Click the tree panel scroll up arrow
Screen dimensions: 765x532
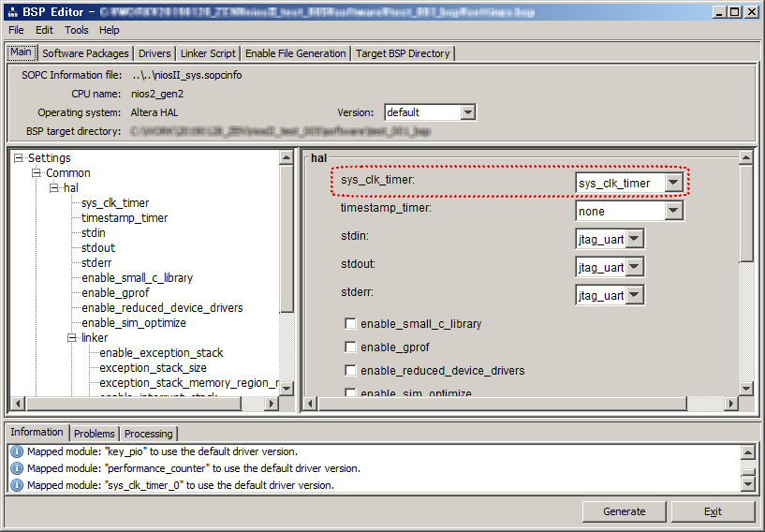[x=287, y=157]
